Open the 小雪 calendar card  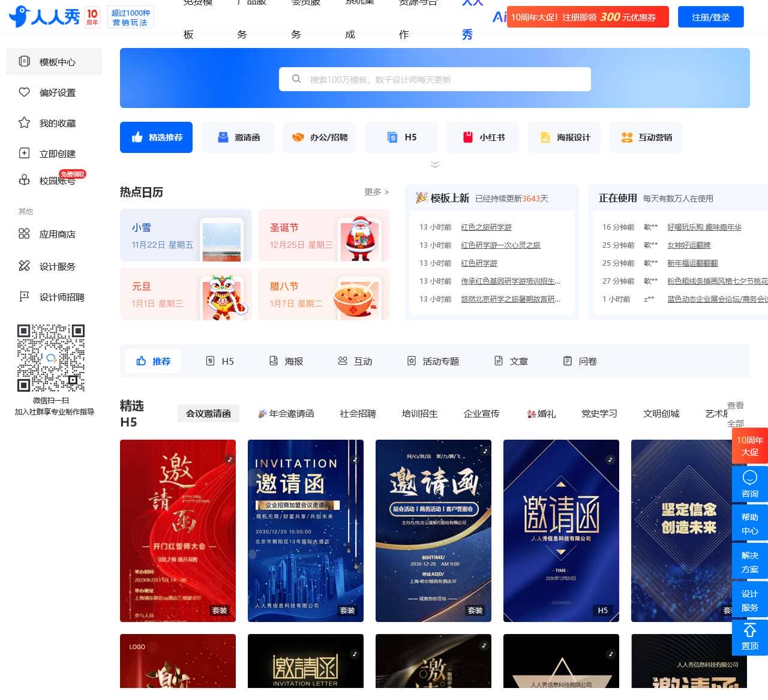[186, 235]
